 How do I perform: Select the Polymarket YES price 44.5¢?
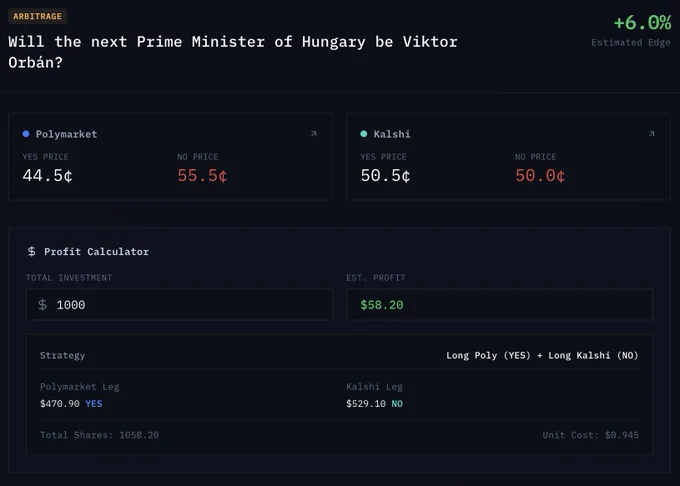[48, 176]
